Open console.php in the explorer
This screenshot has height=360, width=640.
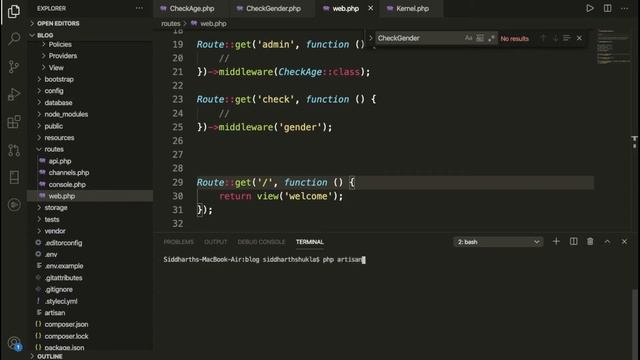[x=67, y=184]
